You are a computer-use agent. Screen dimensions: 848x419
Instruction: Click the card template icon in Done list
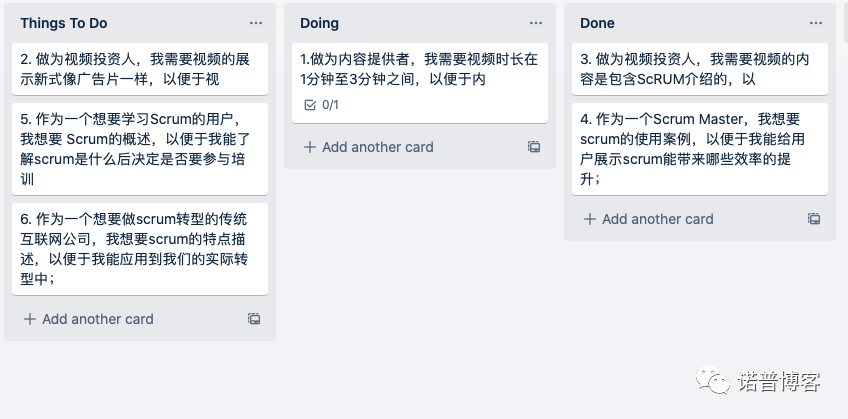(x=814, y=219)
